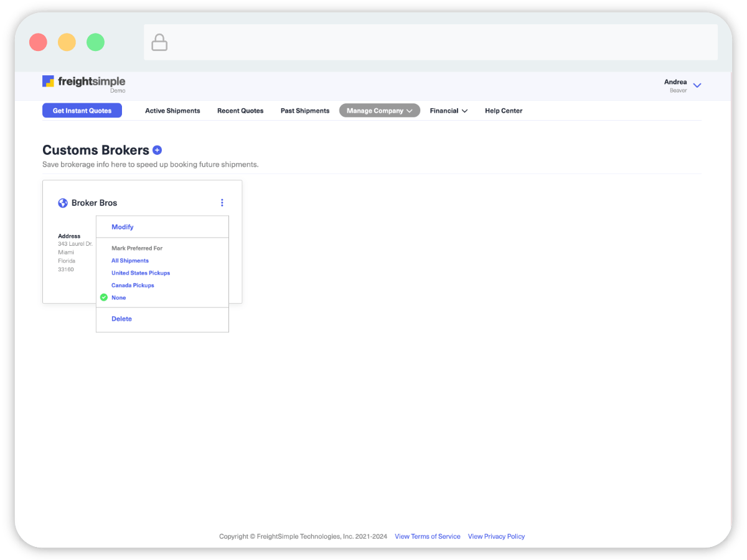This screenshot has height=560, width=747.
Task: Mark broker preferred for All Shipments
Action: pos(130,261)
